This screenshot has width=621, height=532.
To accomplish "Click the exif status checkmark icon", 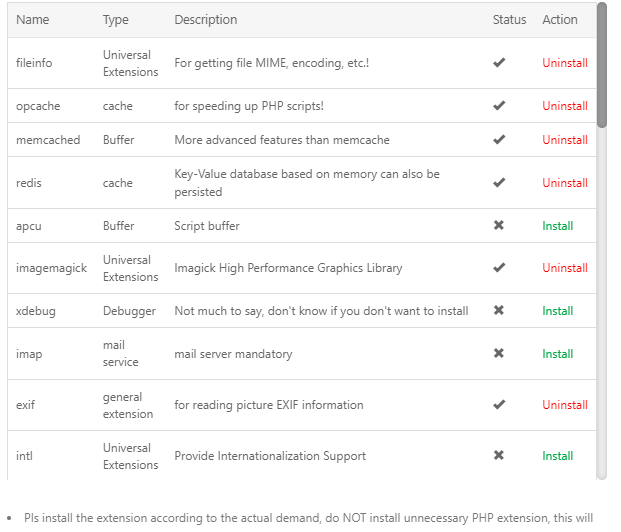I will pos(499,404).
